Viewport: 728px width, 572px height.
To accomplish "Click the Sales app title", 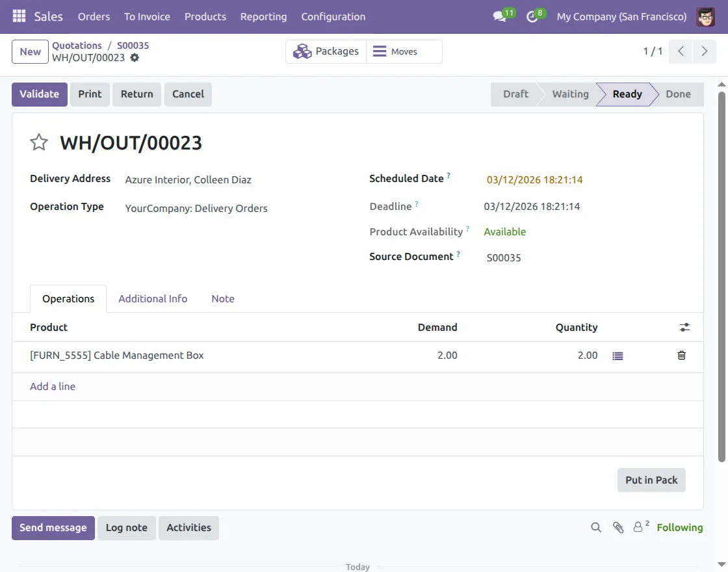I will tap(48, 17).
